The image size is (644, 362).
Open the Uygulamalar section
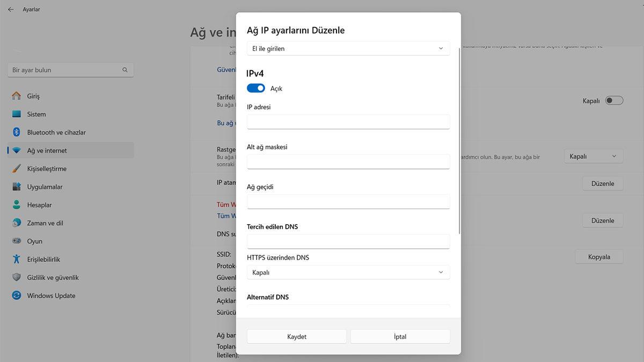point(16,187)
